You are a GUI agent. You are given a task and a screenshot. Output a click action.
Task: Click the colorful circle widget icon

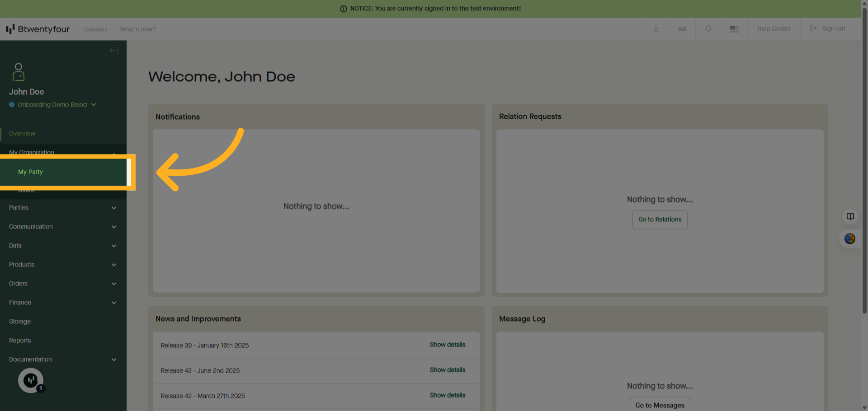pyautogui.click(x=850, y=239)
